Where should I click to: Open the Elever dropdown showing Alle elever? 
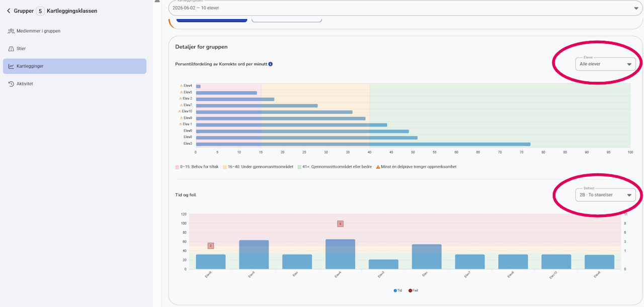pos(605,64)
